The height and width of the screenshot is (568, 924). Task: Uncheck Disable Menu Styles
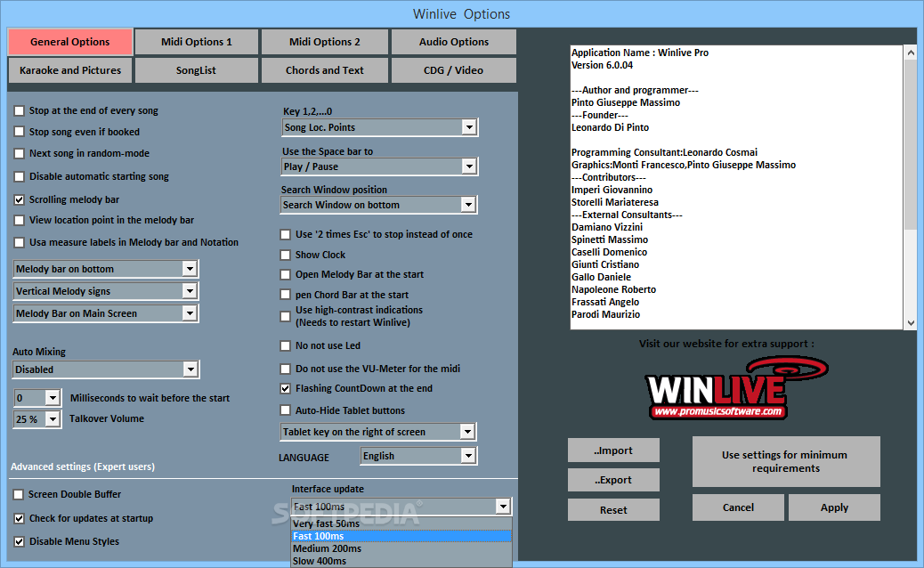tap(19, 541)
